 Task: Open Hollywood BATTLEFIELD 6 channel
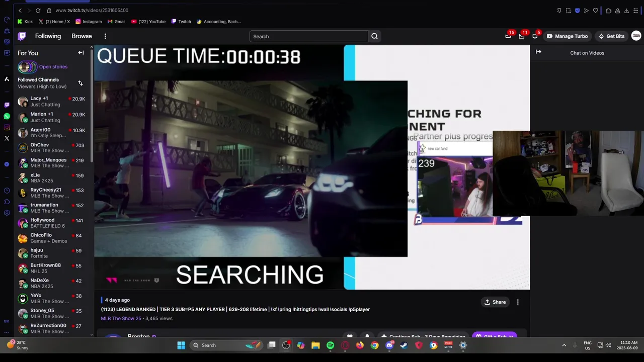[x=52, y=223]
